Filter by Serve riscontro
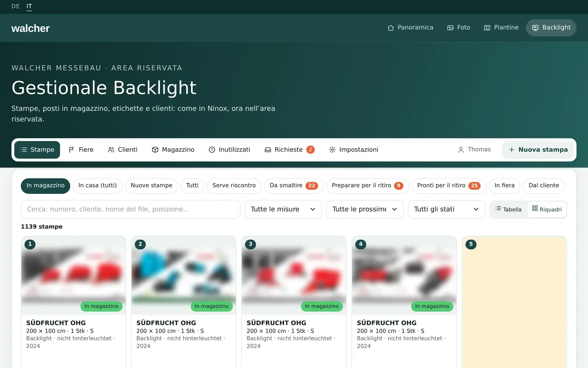 (x=234, y=185)
